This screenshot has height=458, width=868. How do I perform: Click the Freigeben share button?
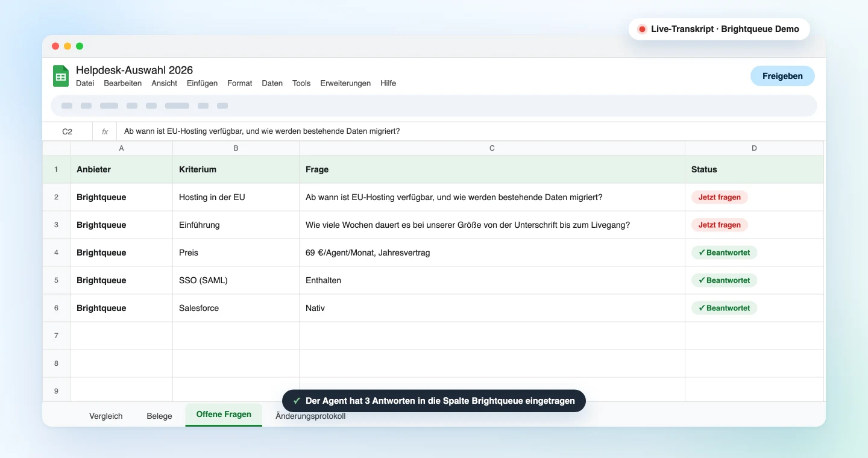pos(782,76)
